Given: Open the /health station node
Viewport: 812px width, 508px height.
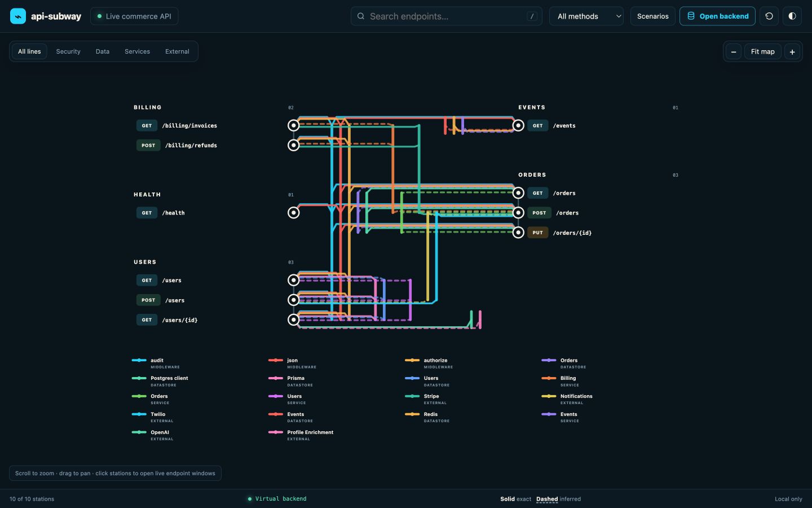Looking at the screenshot, I should tap(293, 213).
